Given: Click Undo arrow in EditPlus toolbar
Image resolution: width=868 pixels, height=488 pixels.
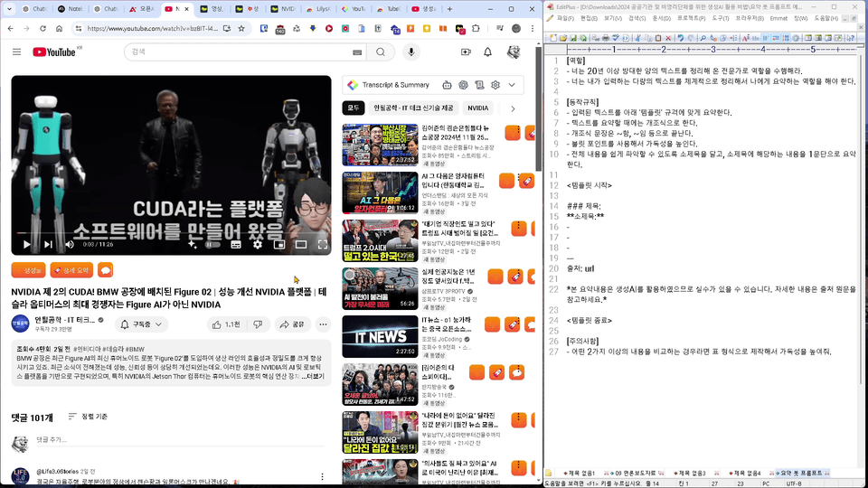Looking at the screenshot, I should pyautogui.click(x=681, y=38).
